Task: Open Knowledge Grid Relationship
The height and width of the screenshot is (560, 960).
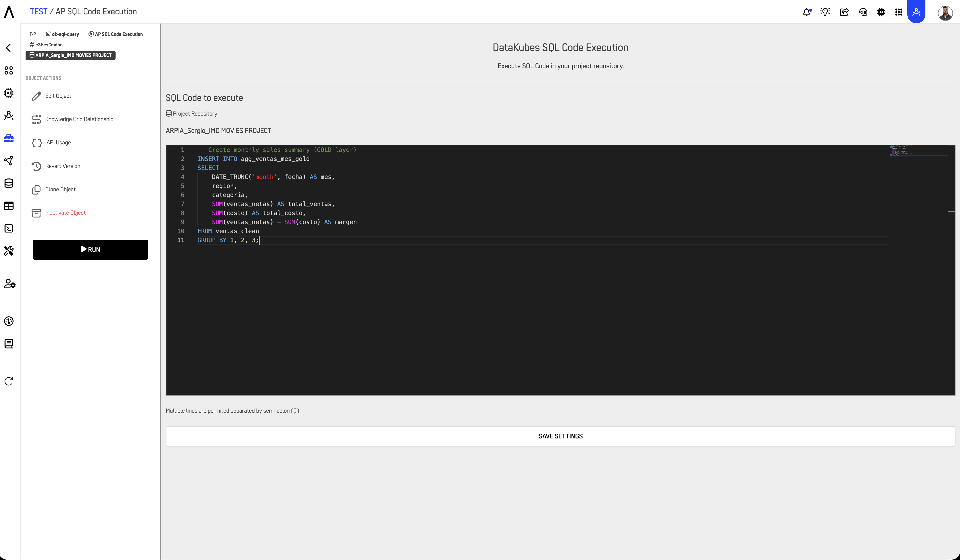Action: [79, 119]
